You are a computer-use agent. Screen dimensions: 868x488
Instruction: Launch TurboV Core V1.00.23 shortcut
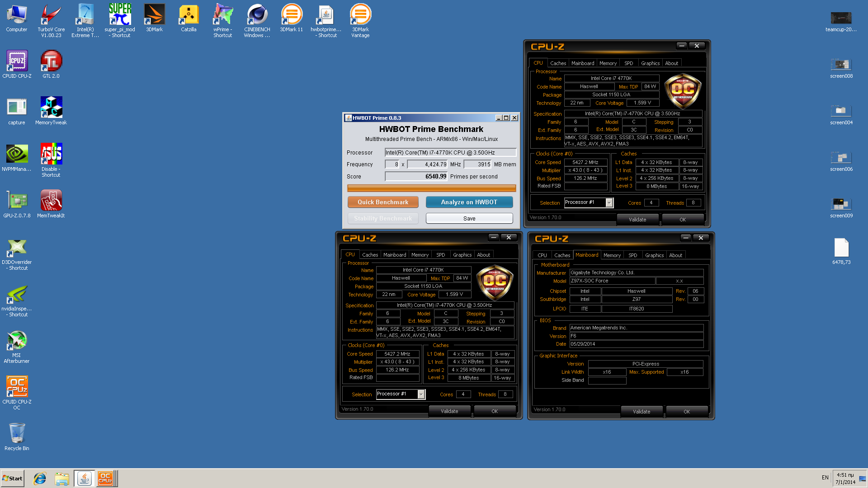[x=51, y=20]
